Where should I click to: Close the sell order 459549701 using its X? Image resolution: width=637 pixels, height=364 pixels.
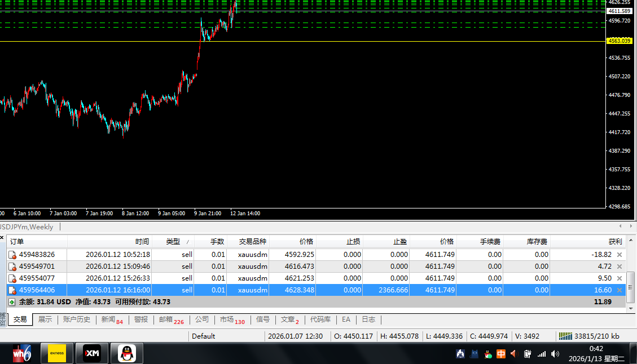[x=620, y=267]
